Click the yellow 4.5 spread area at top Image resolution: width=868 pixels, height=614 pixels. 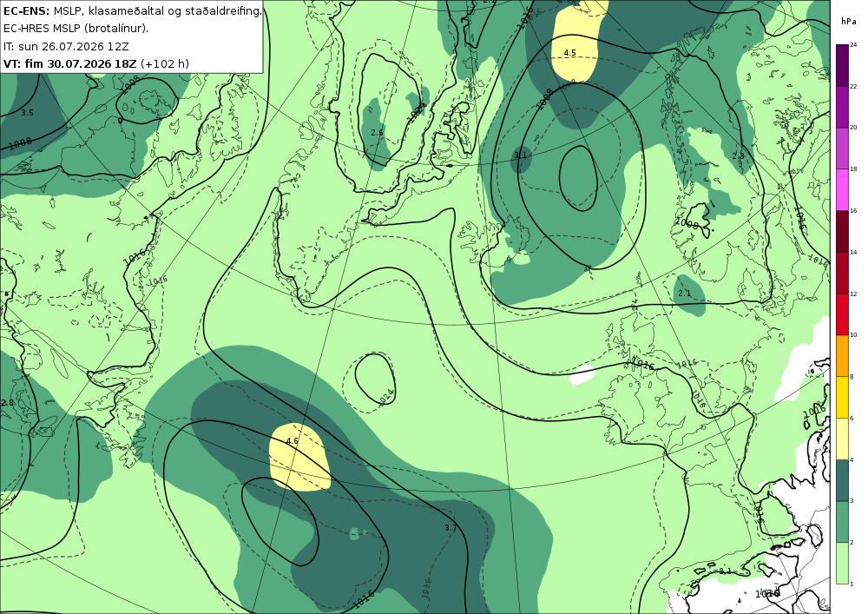(x=576, y=42)
